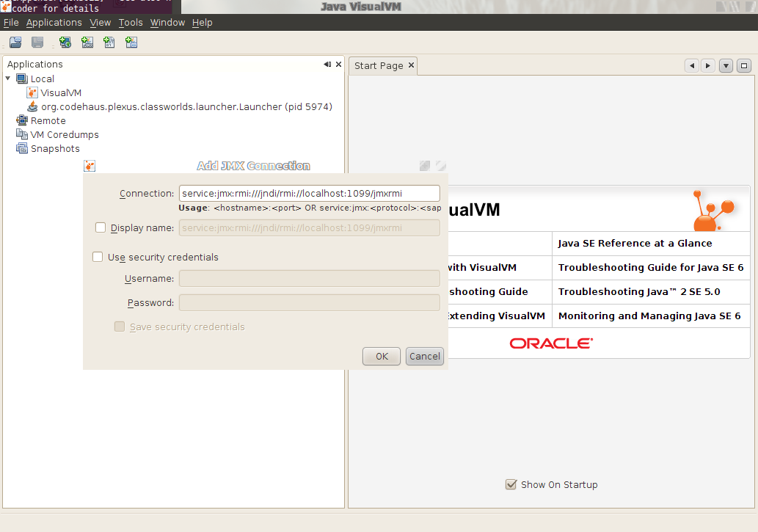Click the Save security credentials checkbox
This screenshot has height=532, width=758.
tap(120, 327)
